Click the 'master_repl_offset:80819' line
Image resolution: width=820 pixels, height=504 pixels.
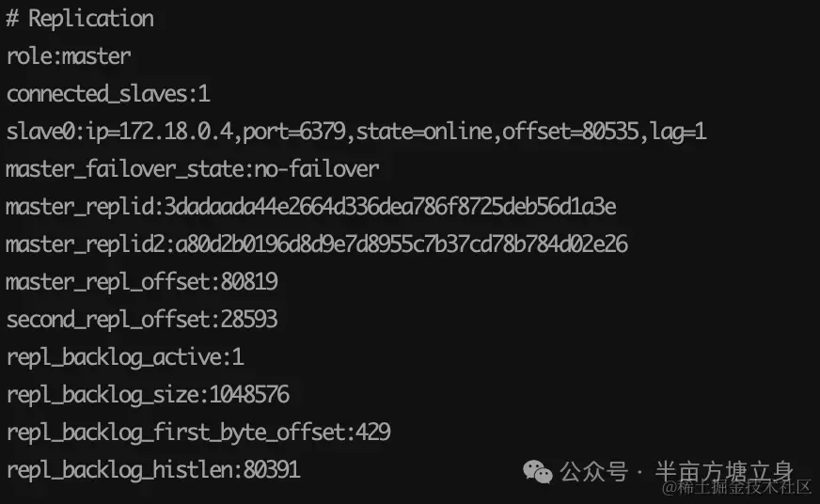pyautogui.click(x=142, y=282)
